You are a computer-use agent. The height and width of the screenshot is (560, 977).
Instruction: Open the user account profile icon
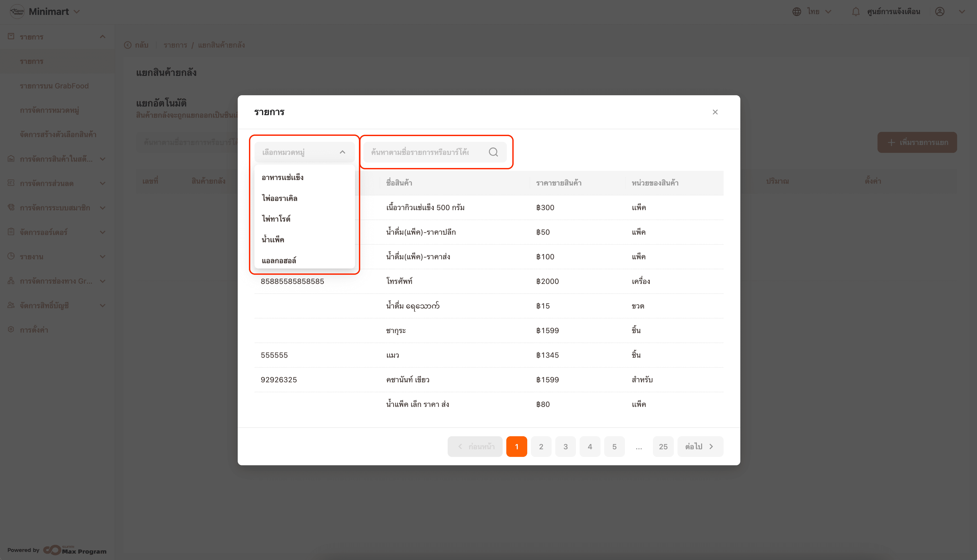click(x=940, y=12)
